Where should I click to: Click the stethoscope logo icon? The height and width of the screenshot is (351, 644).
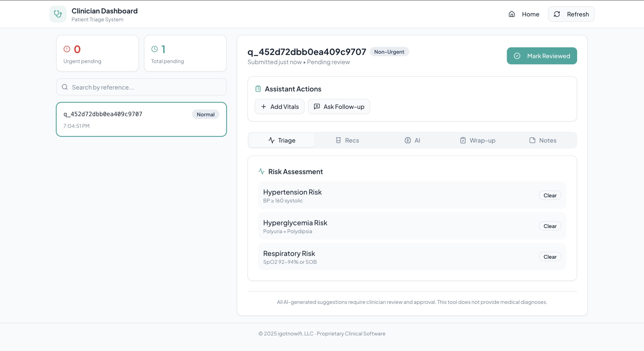click(58, 14)
